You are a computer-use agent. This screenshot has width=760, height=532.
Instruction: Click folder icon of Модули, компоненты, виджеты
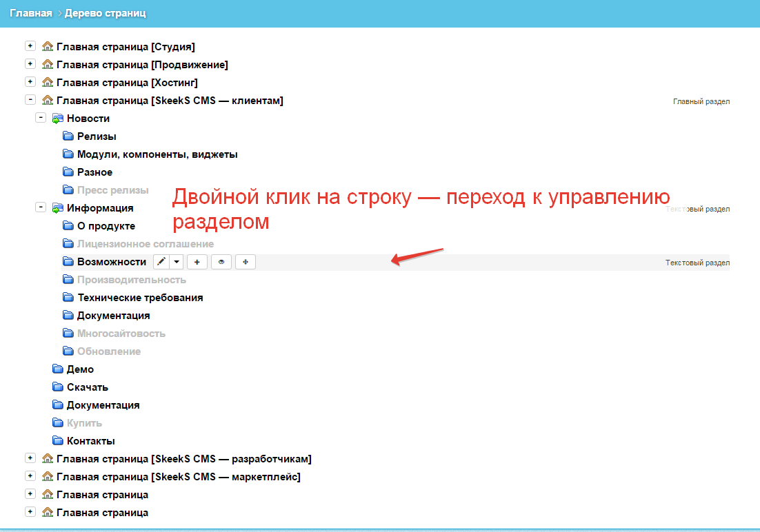click(68, 154)
